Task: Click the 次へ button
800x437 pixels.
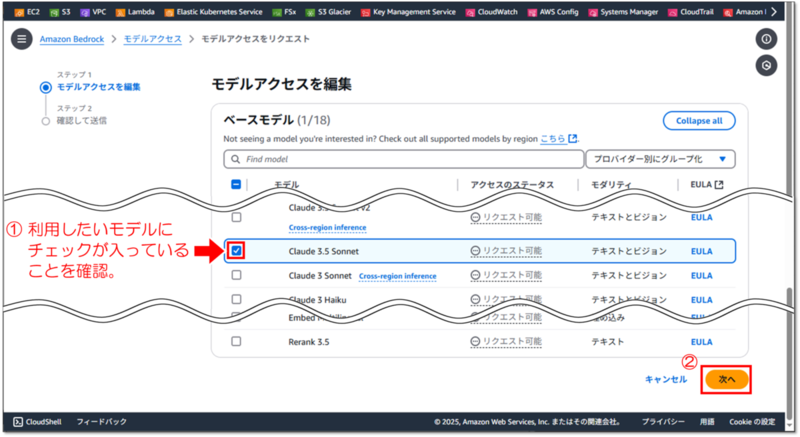Action: (727, 379)
